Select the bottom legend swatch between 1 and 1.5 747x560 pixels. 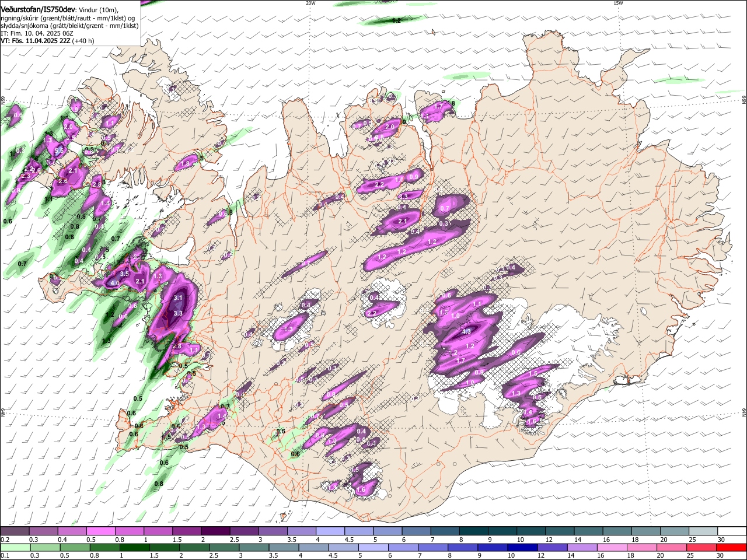click(135, 547)
